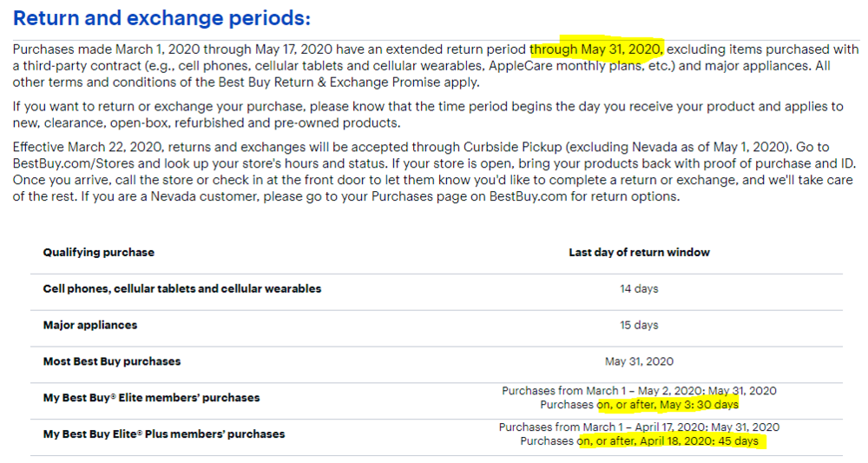
Task: Select the "Most Best Buy purchases" row label
Action: pos(112,361)
